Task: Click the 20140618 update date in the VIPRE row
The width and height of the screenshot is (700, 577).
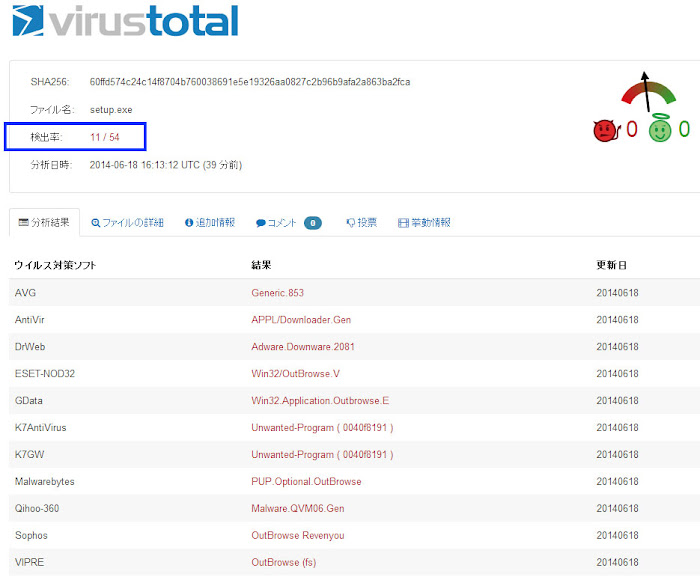Action: 617,562
